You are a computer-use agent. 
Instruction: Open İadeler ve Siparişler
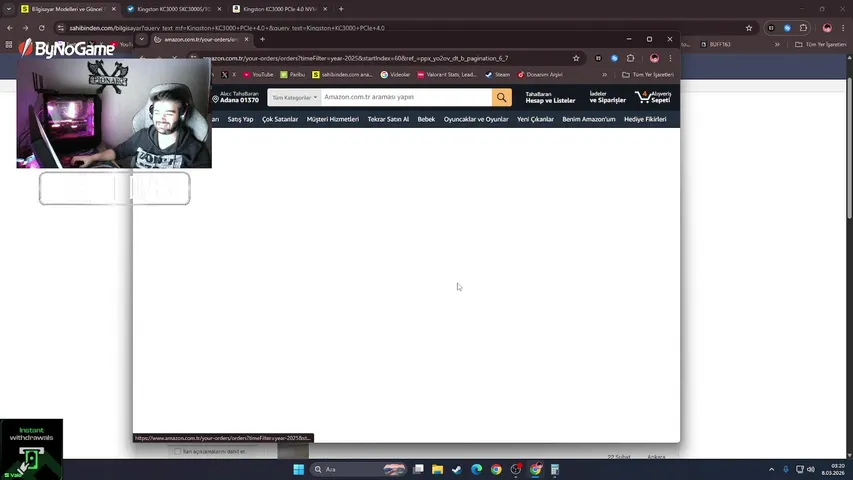608,97
